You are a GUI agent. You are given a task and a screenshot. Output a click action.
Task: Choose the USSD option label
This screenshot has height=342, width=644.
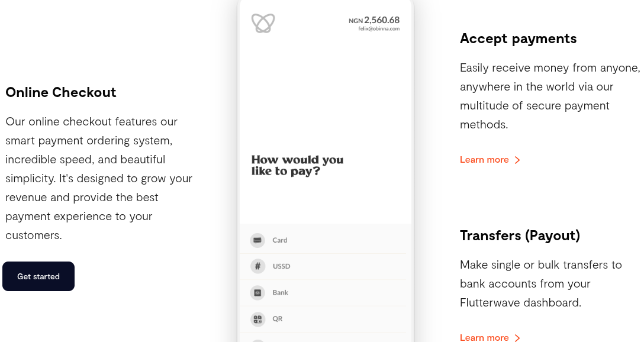[x=282, y=266]
